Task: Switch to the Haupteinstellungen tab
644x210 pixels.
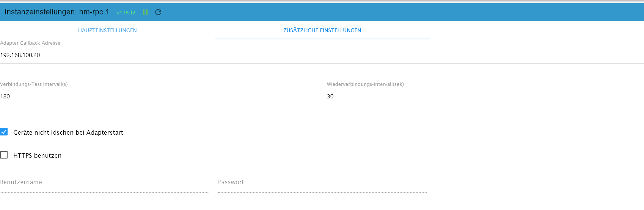Action: click(x=107, y=30)
